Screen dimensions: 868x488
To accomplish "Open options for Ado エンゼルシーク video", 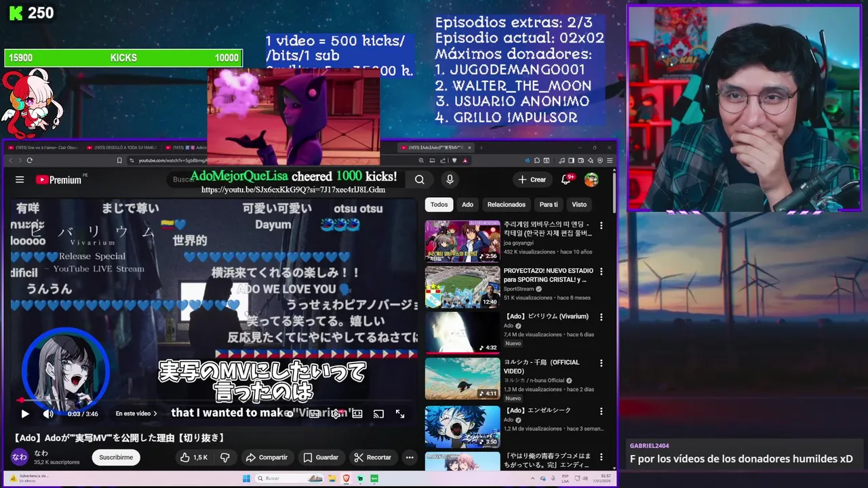I will tap(601, 411).
